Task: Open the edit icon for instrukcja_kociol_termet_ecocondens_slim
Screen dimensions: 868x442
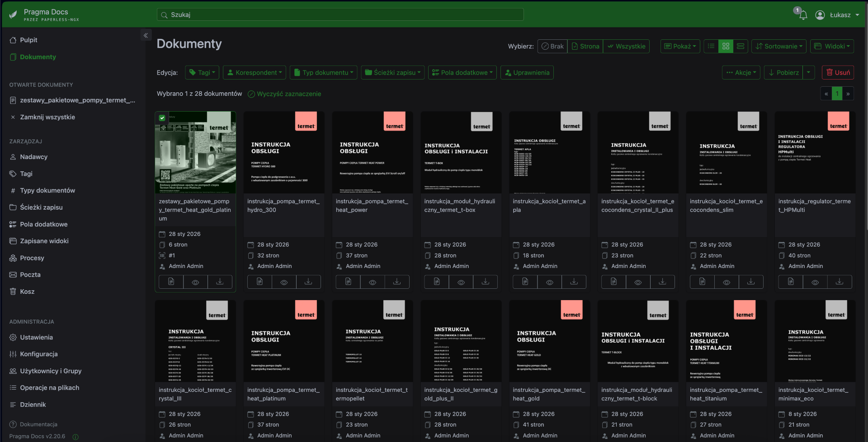Action: pos(702,282)
